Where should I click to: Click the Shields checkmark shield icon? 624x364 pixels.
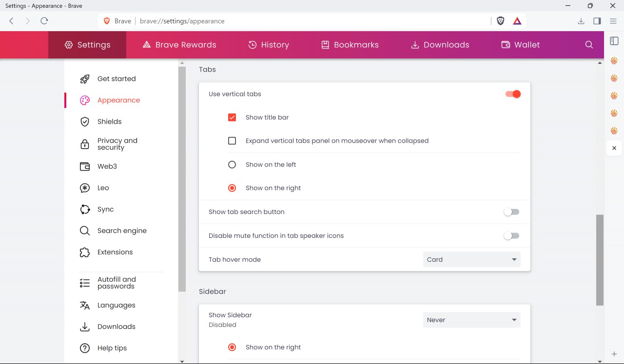click(x=85, y=122)
